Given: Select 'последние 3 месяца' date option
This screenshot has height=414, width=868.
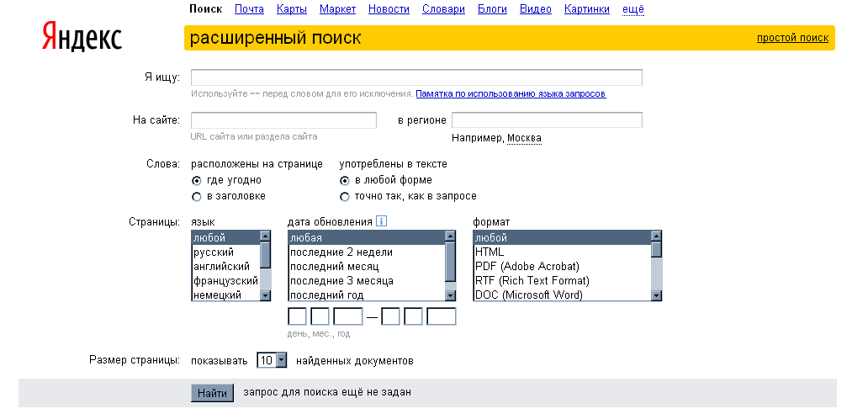Looking at the screenshot, I should click(x=367, y=281).
